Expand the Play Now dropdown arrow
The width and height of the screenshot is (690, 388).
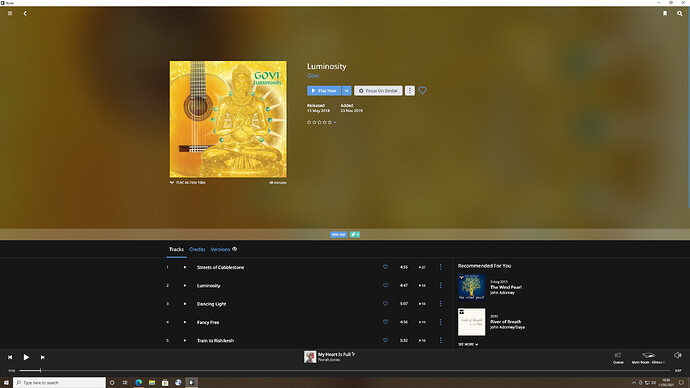coord(347,91)
